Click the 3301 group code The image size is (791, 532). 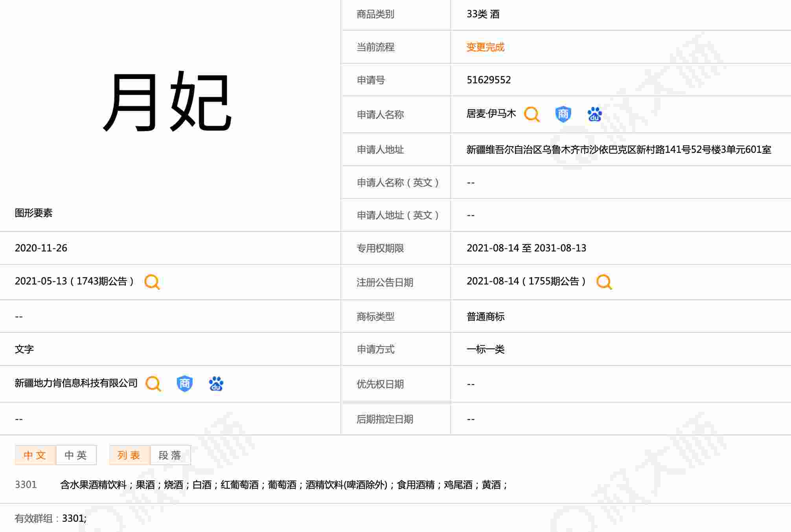pyautogui.click(x=26, y=484)
